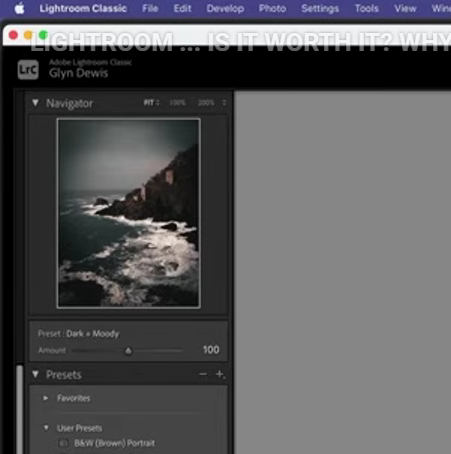Open the Lightroom Classic app menu
Image resolution: width=451 pixels, height=454 pixels.
[x=83, y=8]
